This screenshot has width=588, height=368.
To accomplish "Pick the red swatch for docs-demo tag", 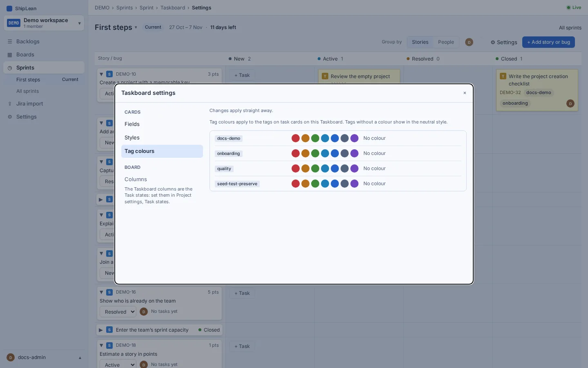I will pyautogui.click(x=296, y=138).
